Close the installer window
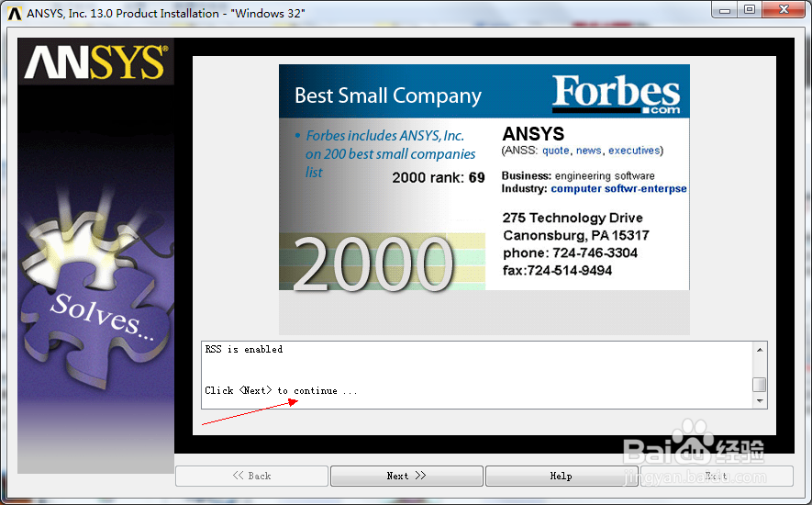Screen dimensions: 812x505 coord(784,10)
